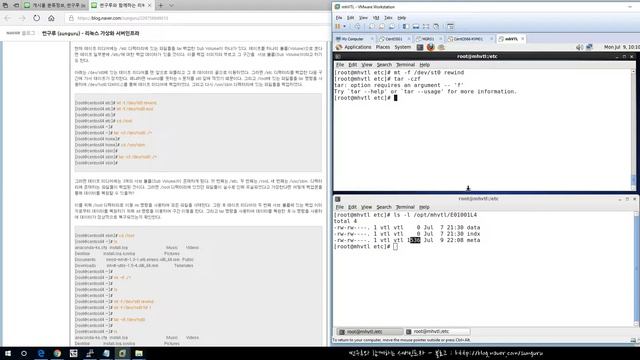
Task: Open the GNOME Places menu
Action: (383, 47)
